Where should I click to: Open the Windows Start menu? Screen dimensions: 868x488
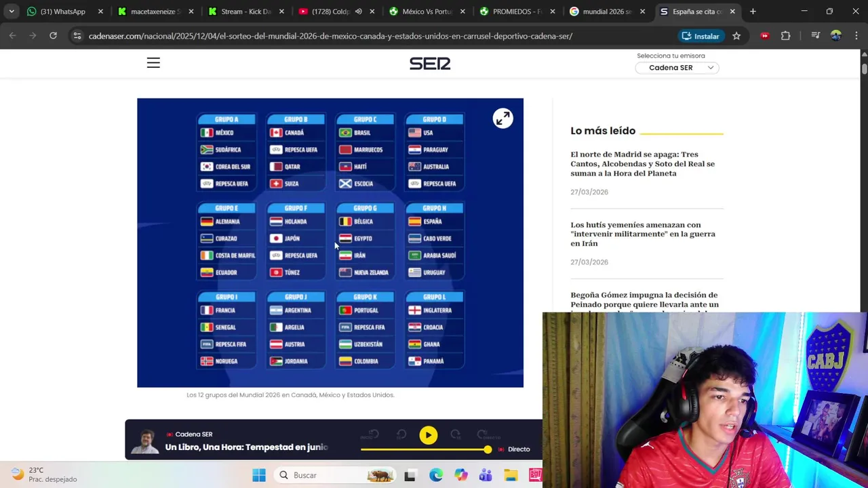coord(259,475)
